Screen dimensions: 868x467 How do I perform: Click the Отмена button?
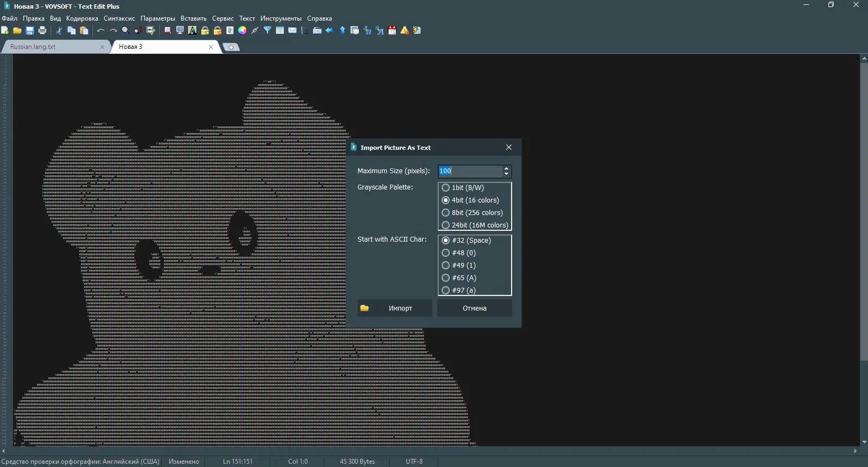coord(475,308)
